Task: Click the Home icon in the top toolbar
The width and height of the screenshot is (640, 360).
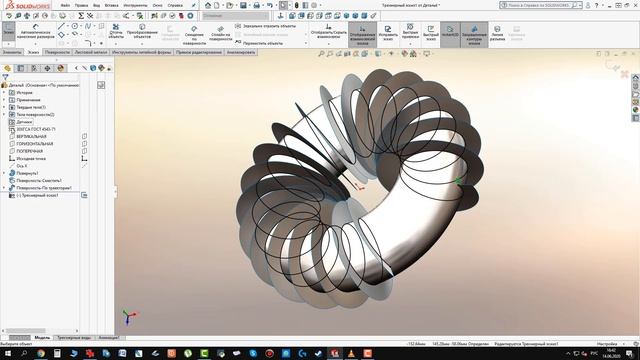Action: pyautogui.click(x=208, y=5)
